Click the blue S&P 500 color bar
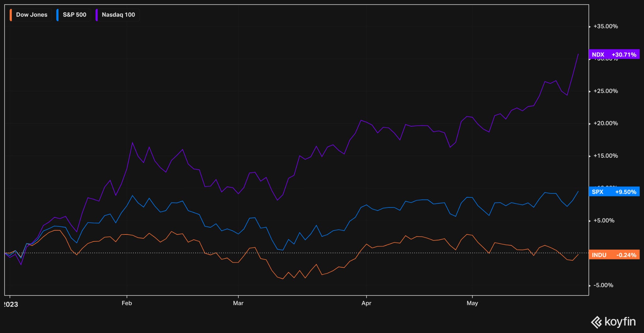The image size is (644, 333). click(x=58, y=15)
